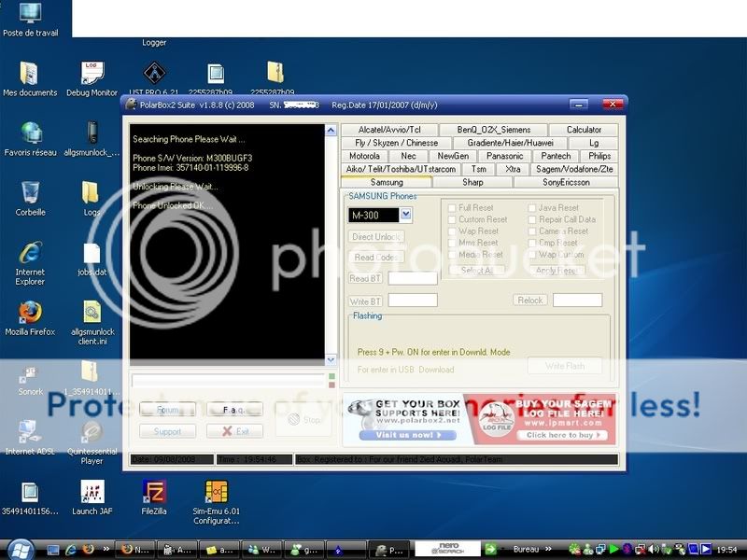Click the log progress bar
Image resolution: width=747 pixels, height=560 pixels.
(x=228, y=381)
